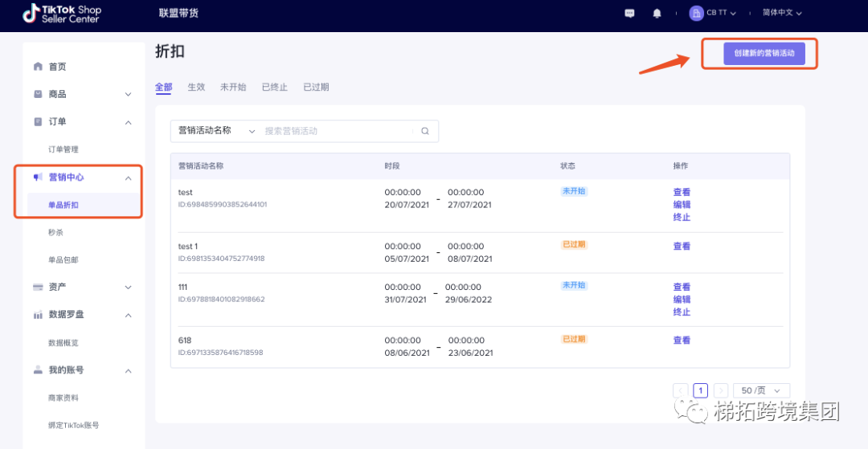
Task: Click the notification bell icon
Action: (x=657, y=14)
